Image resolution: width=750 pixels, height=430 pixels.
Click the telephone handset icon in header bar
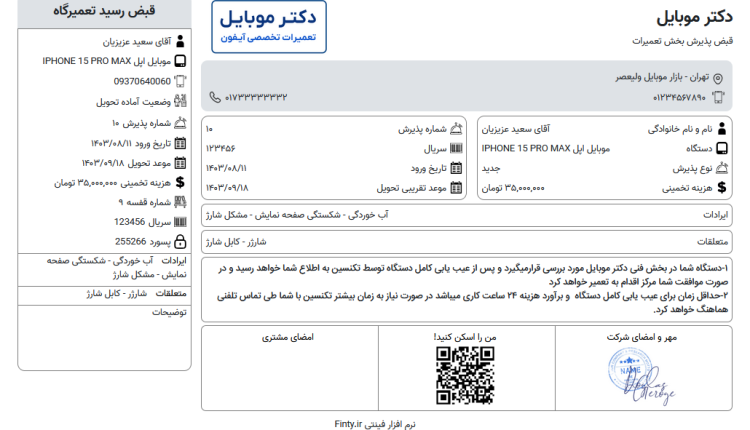tap(215, 97)
